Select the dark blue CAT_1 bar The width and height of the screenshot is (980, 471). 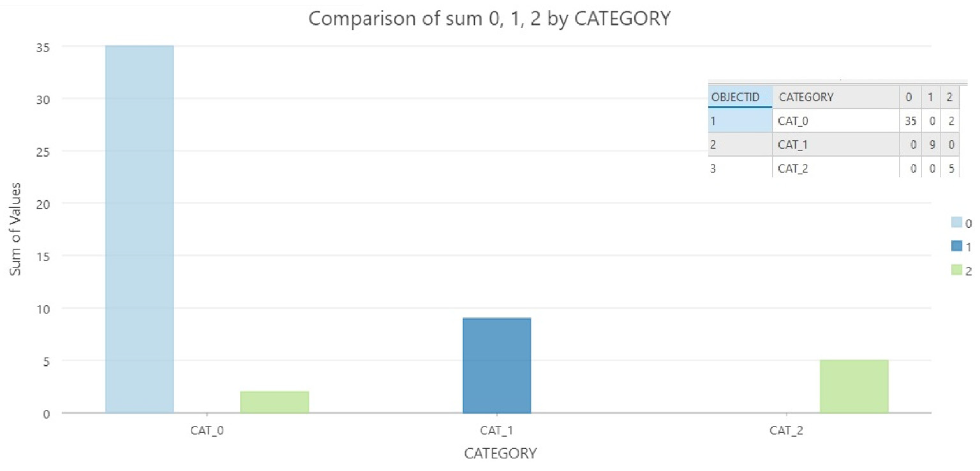pos(496,365)
